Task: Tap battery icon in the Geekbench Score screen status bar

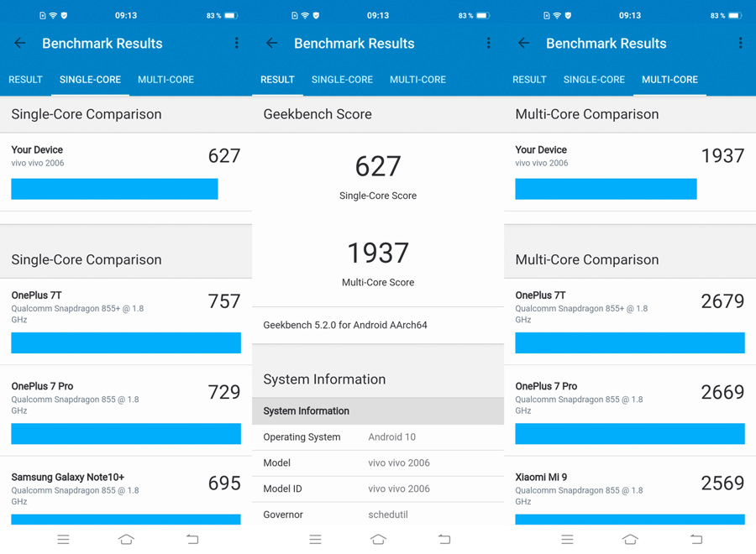Action: point(483,15)
